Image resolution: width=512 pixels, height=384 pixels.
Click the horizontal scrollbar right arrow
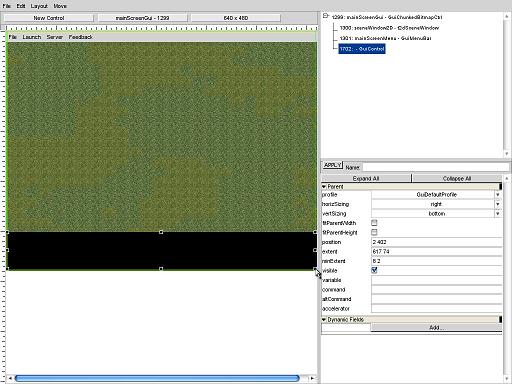coord(312,378)
